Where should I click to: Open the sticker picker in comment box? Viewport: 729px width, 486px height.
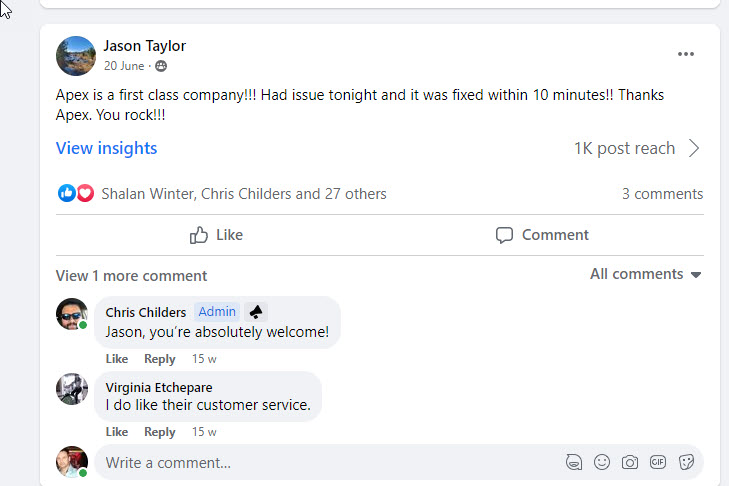[x=686, y=462]
